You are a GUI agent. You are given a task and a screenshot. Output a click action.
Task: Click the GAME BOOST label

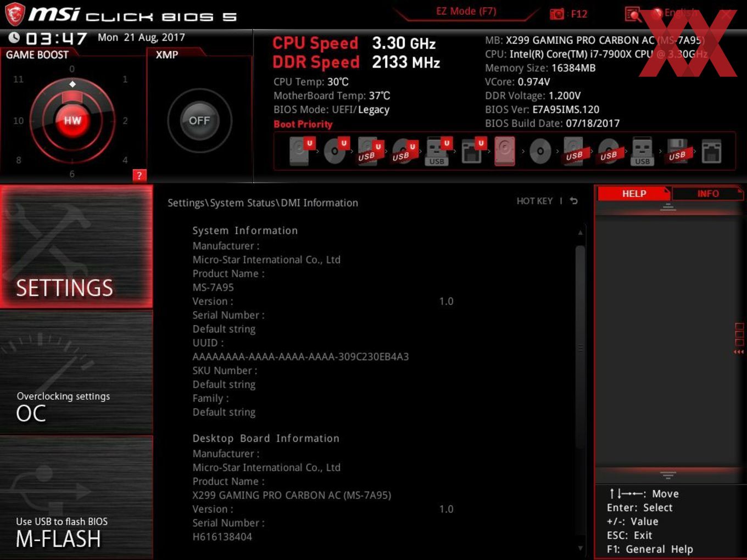coord(37,55)
